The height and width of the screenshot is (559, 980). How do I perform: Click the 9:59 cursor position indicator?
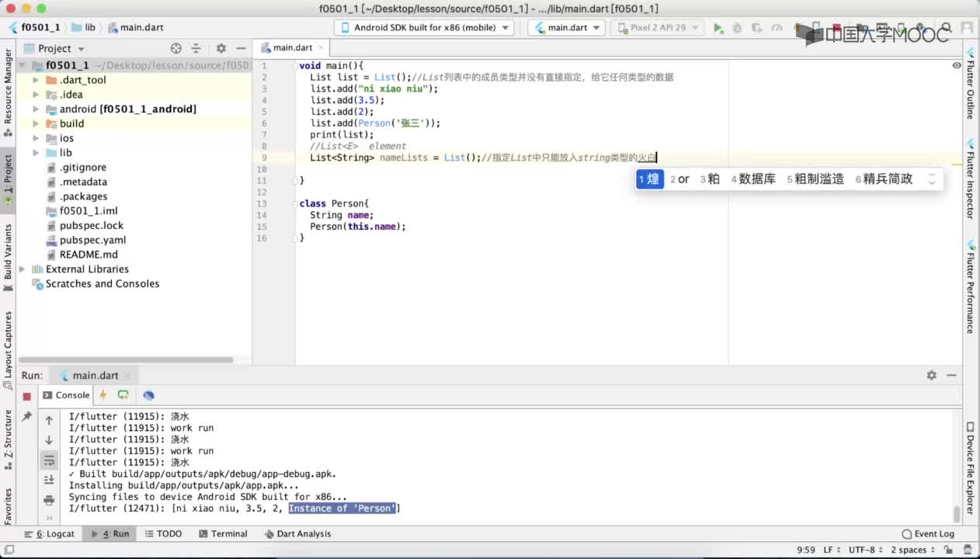point(806,550)
